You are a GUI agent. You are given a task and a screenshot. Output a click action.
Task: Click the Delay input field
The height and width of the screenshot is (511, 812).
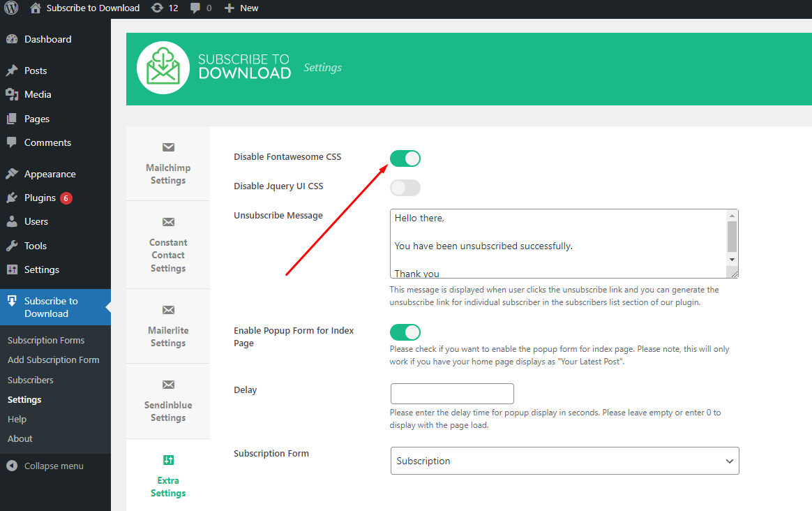(x=452, y=393)
